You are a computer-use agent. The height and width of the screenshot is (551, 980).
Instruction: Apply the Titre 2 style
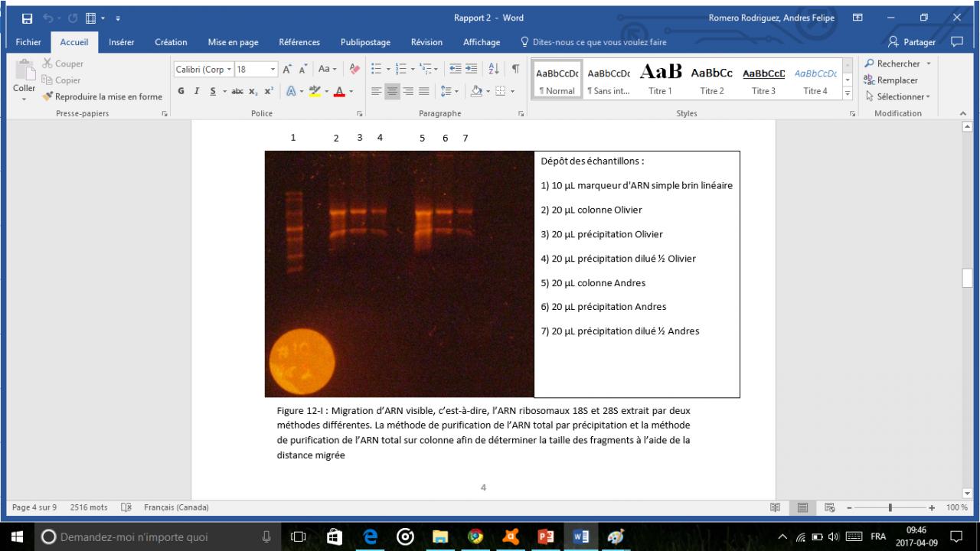point(712,79)
